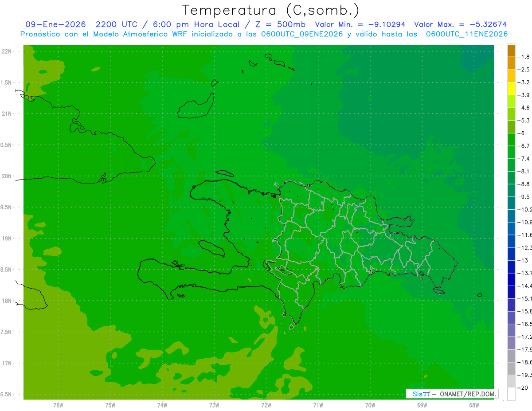Click the "-15.8" color bar value

tap(524, 311)
